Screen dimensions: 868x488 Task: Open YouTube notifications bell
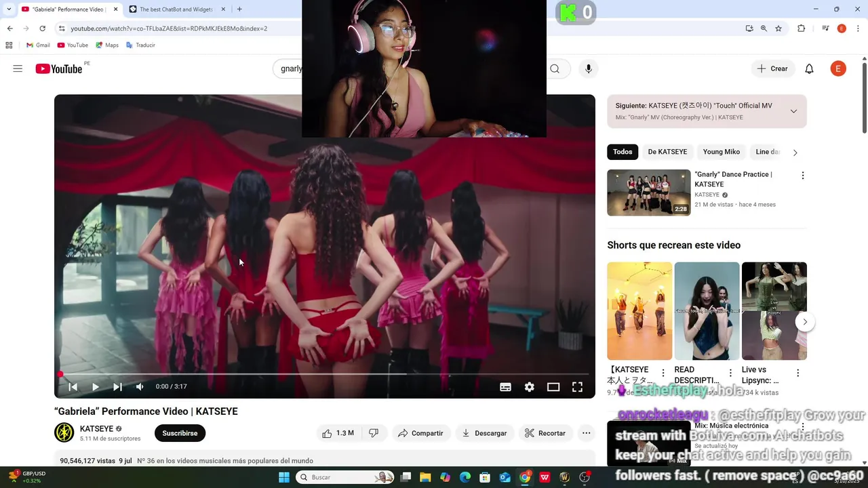pyautogui.click(x=809, y=68)
